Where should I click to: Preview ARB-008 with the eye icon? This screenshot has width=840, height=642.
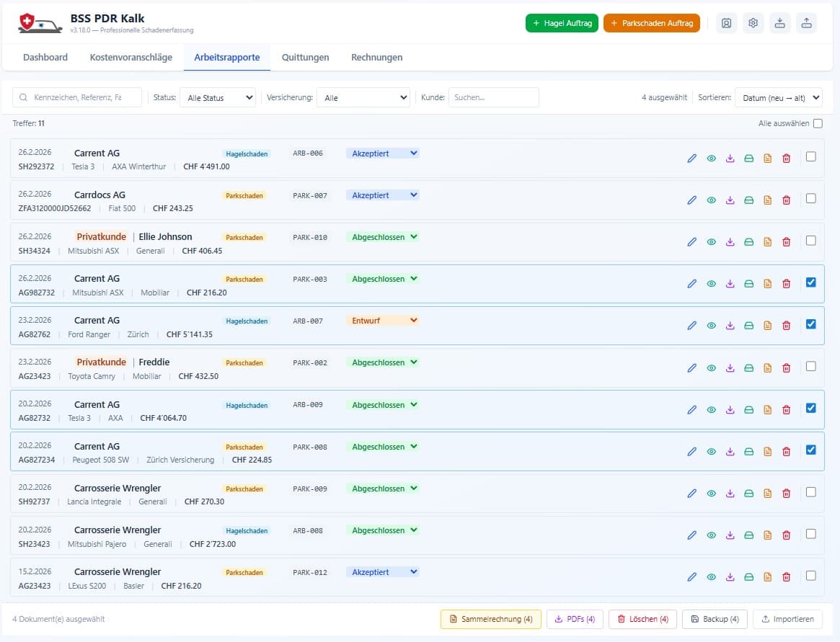[x=711, y=535]
